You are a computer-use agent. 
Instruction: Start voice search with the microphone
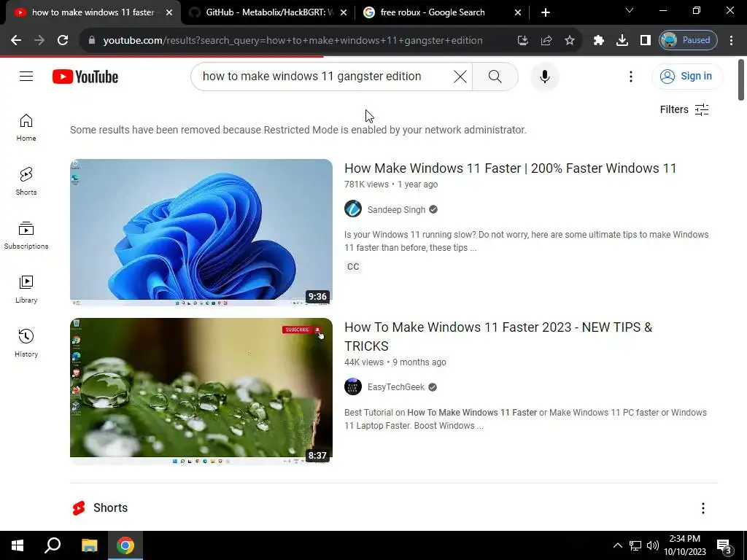[x=544, y=76]
